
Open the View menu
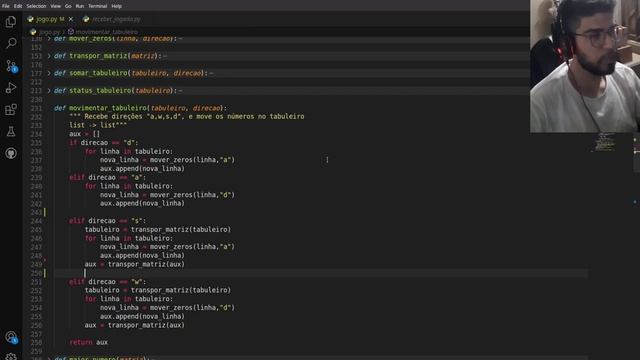(x=56, y=6)
